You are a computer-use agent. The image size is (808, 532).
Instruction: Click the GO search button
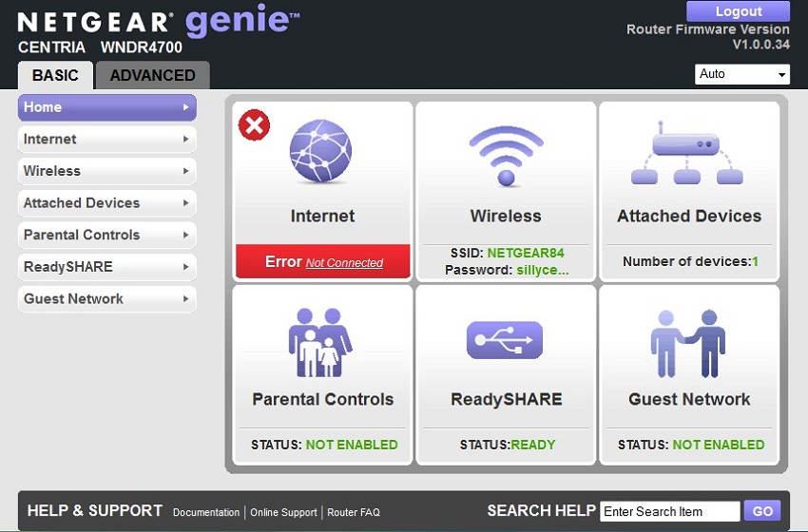tap(762, 511)
